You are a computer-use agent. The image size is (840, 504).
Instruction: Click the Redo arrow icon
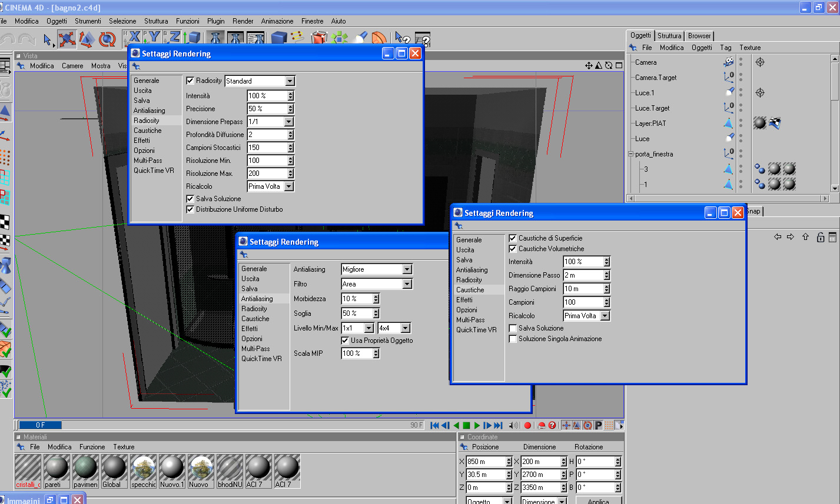click(26, 39)
